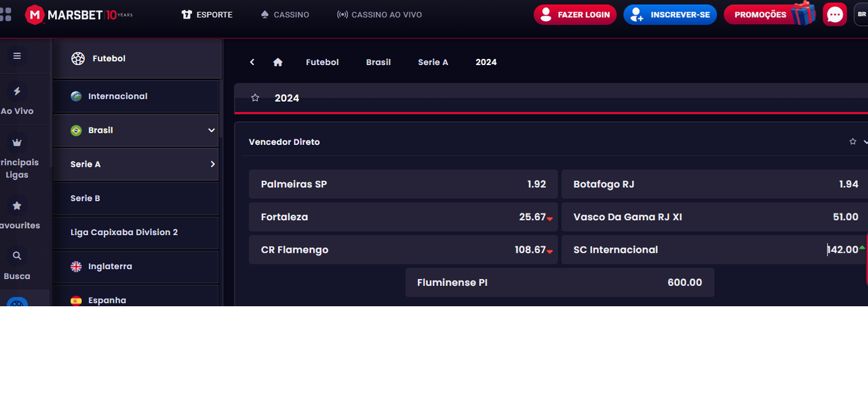Click the Espanha flag icon
Image resolution: width=868 pixels, height=401 pixels.
point(76,300)
